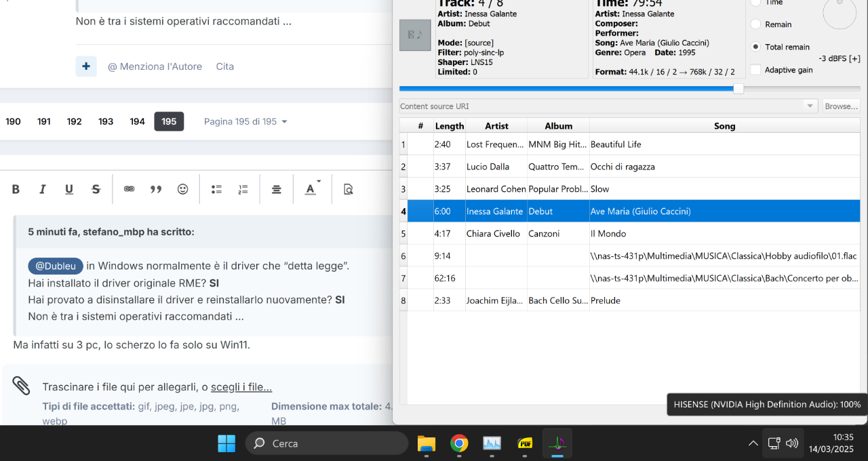Enable the Adaptive gain checkbox
The height and width of the screenshot is (461, 868).
point(755,70)
